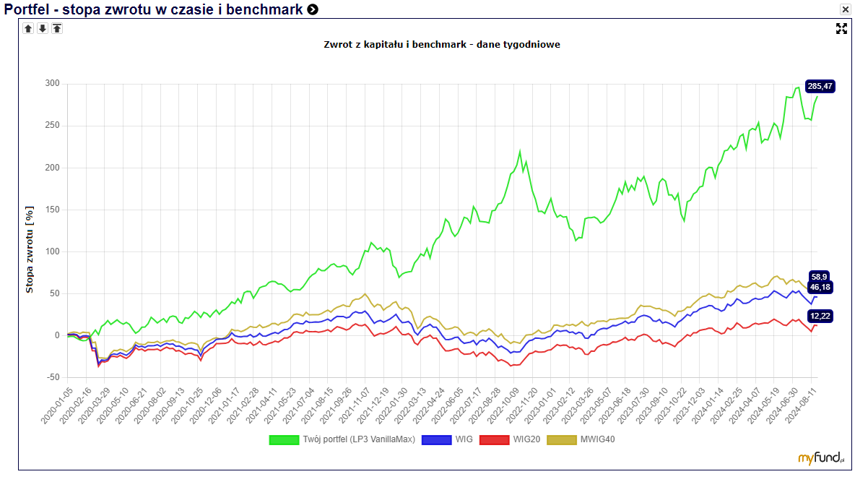
Task: Move the chart panel up one position
Action: coord(28,28)
